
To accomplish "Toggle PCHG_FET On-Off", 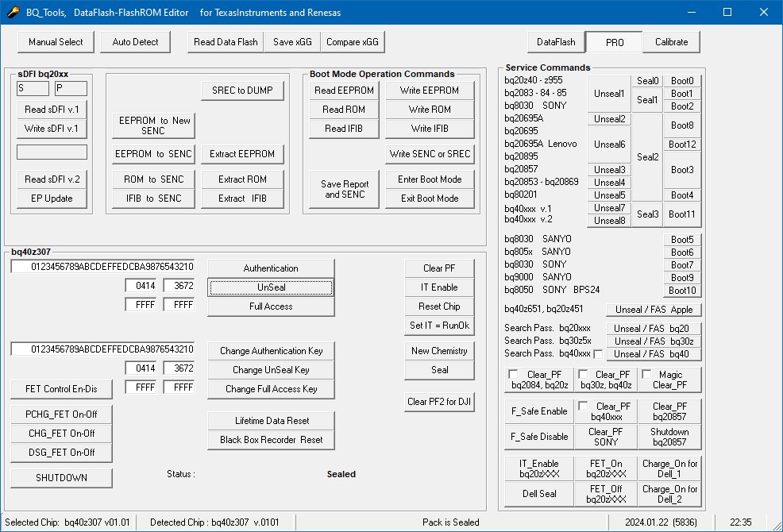I will [61, 414].
